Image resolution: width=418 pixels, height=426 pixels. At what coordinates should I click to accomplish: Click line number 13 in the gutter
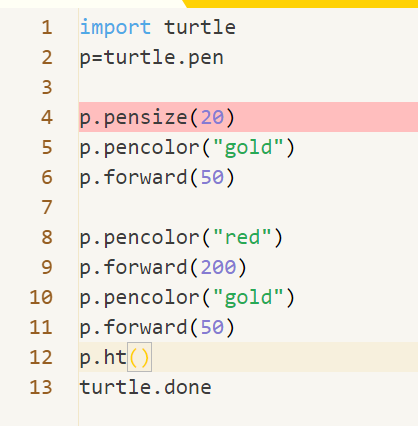[41, 387]
